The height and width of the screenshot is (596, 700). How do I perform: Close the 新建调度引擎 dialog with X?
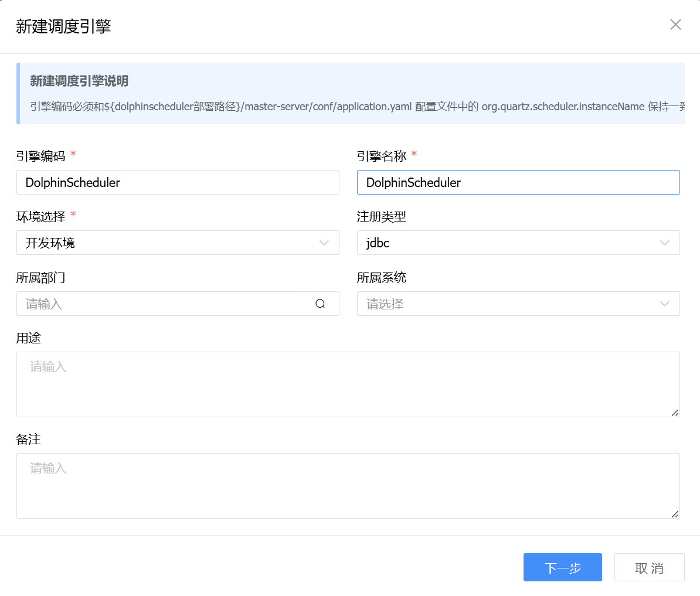pos(675,25)
